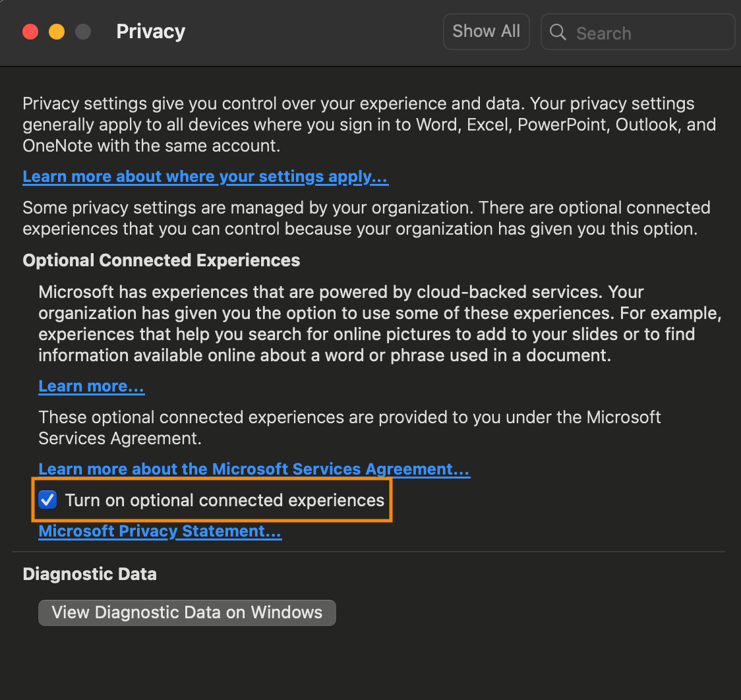
Task: Click the Optional Connected Experiences heading
Action: tap(161, 260)
